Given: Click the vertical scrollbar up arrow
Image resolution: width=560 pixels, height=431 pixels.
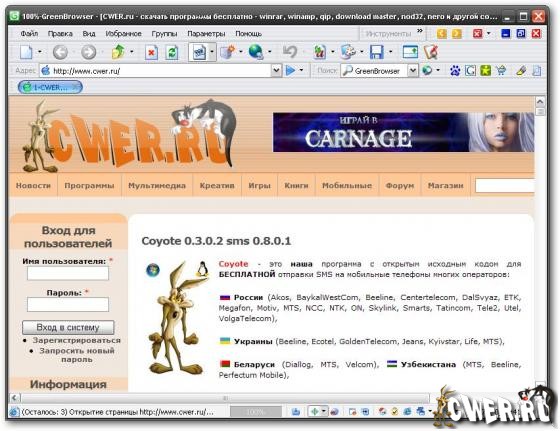Looking at the screenshot, I should tap(540, 102).
